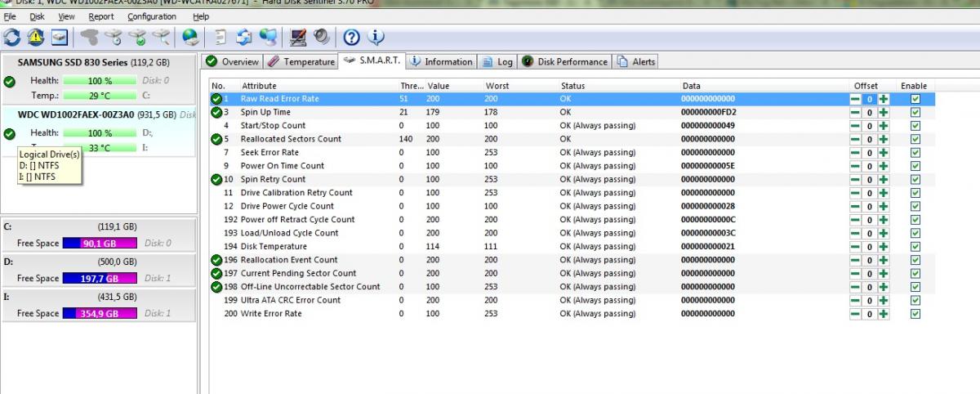The height and width of the screenshot is (394, 980).
Task: Click plus offset for Start/Stop Count
Action: click(884, 126)
